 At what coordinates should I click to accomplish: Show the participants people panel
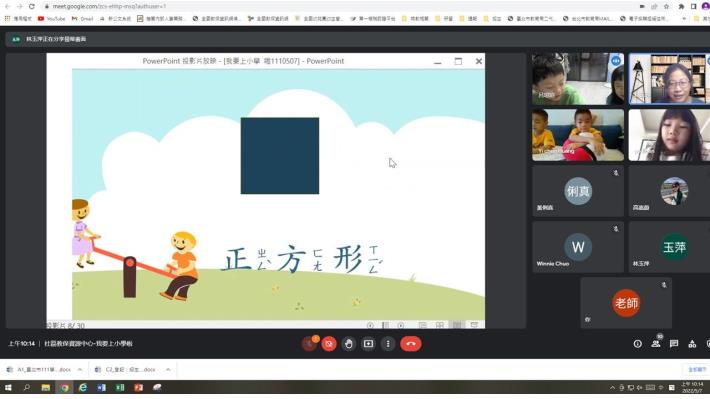point(656,344)
